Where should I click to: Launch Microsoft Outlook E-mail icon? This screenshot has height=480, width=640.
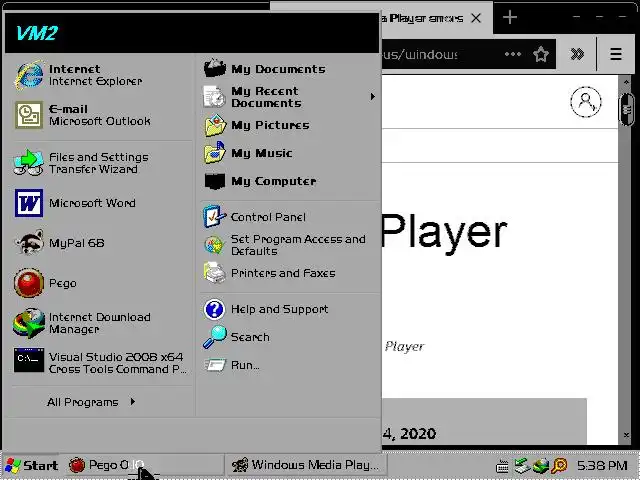click(29, 115)
